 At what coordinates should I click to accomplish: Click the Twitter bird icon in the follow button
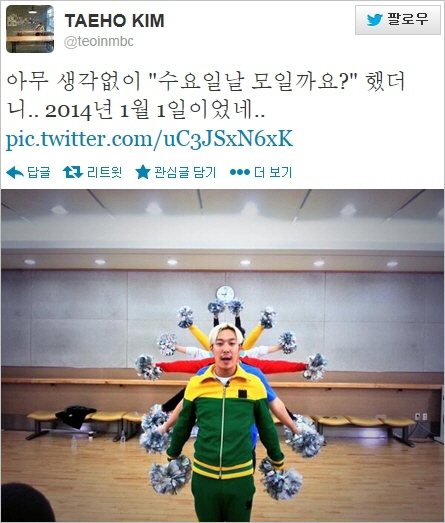click(374, 20)
